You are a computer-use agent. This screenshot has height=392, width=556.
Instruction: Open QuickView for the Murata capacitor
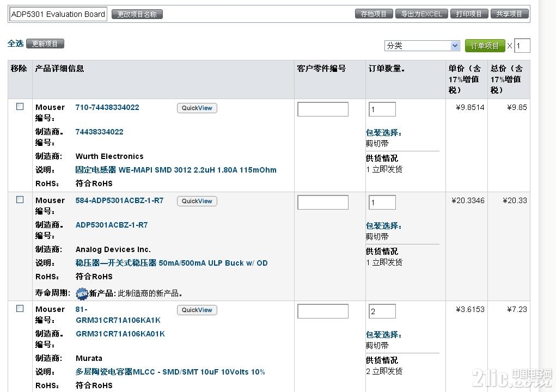coord(197,310)
